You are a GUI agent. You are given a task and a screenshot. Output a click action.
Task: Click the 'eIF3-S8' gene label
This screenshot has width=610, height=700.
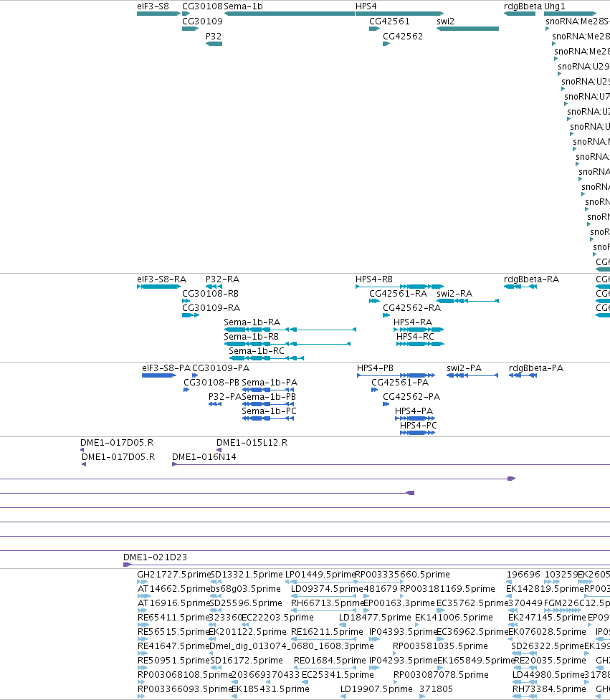(153, 6)
